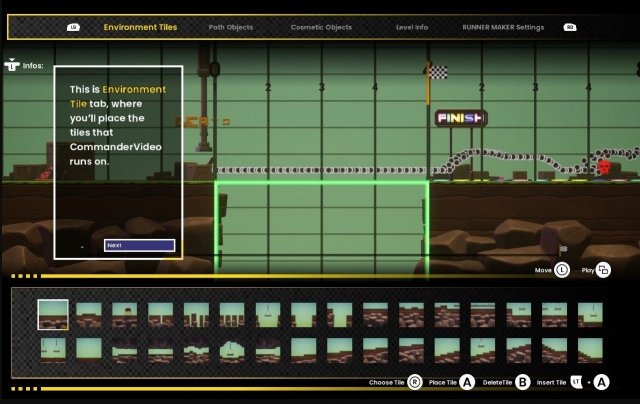Open the Cosmetic Objects tab

click(x=321, y=27)
